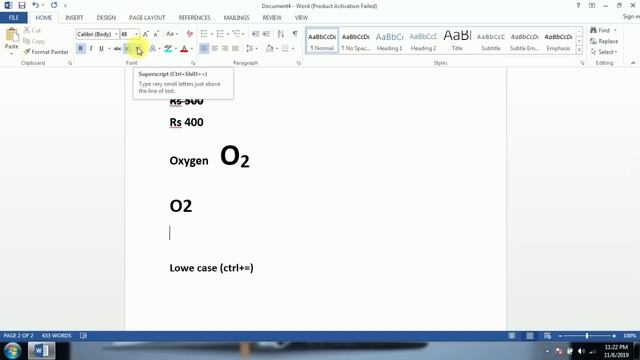Click Clear All Formatting icon
This screenshot has height=360, width=640.
189,34
